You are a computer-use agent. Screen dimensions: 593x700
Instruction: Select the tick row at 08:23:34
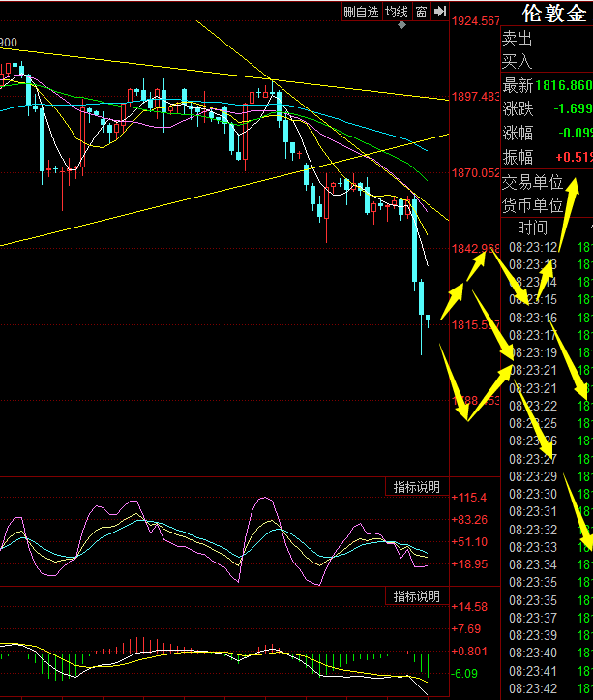click(550, 564)
